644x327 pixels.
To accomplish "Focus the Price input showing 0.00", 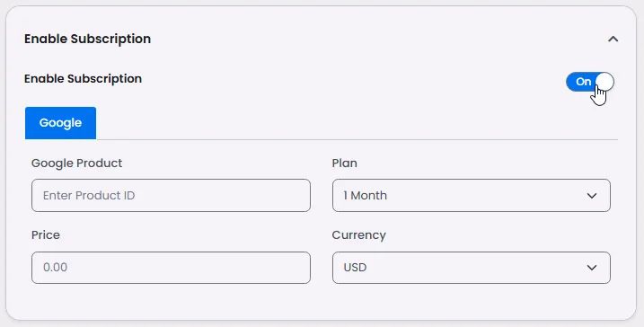I will [x=171, y=268].
